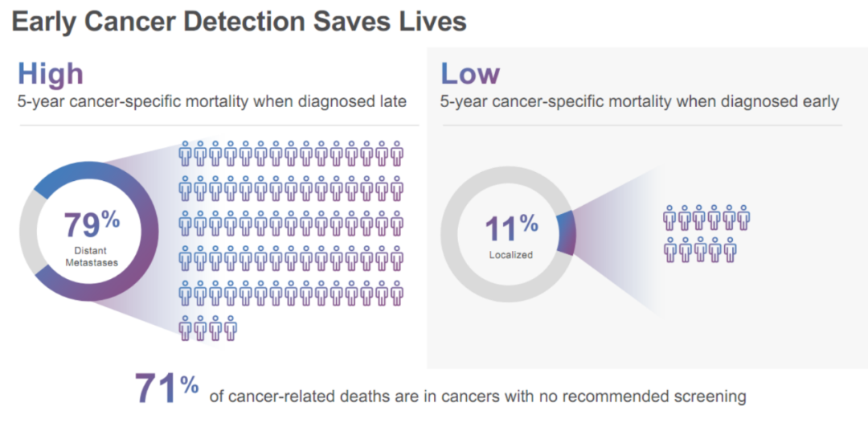Click the last person icon in top row
Image resolution: width=868 pixels, height=423 pixels.
coord(396,154)
